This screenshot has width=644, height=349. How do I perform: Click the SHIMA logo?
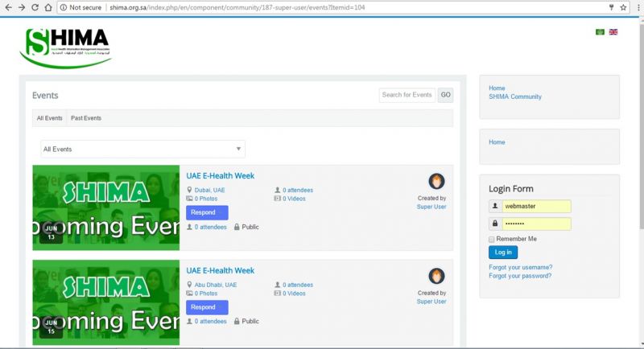66,48
